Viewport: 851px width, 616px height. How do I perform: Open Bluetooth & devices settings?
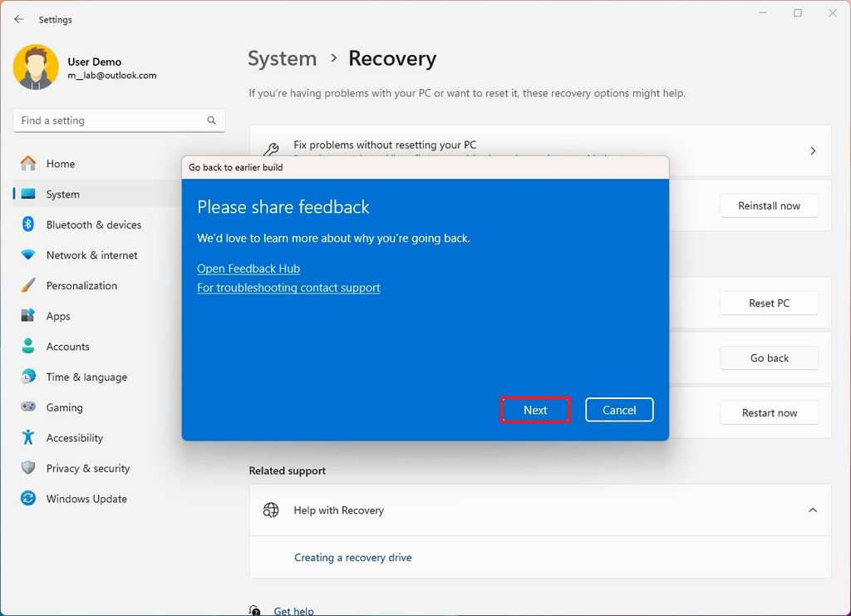[x=91, y=224]
